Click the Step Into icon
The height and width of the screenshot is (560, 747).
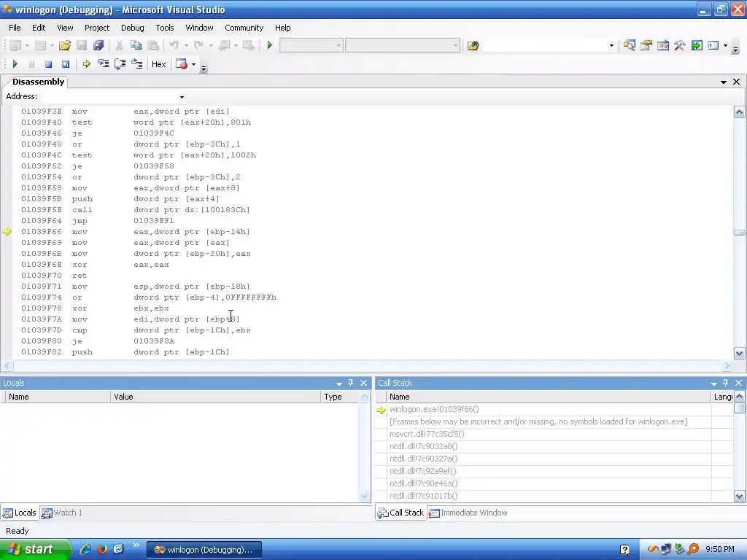(x=103, y=64)
